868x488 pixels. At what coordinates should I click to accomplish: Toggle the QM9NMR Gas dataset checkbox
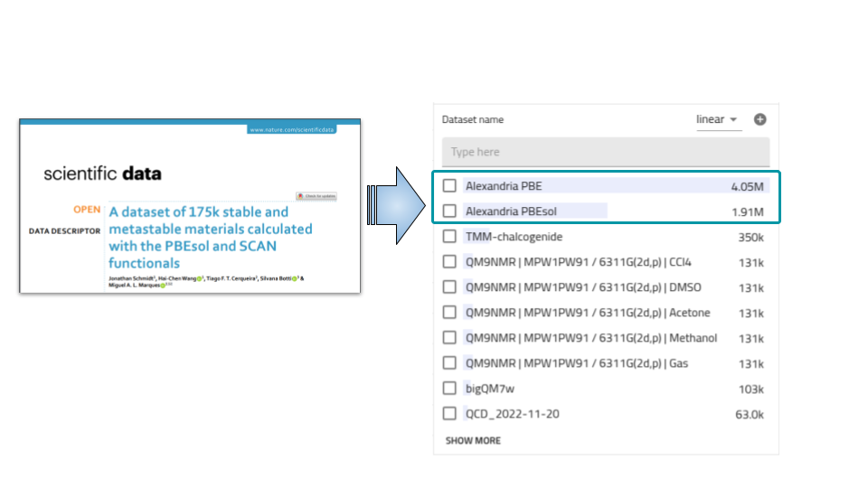click(x=449, y=363)
